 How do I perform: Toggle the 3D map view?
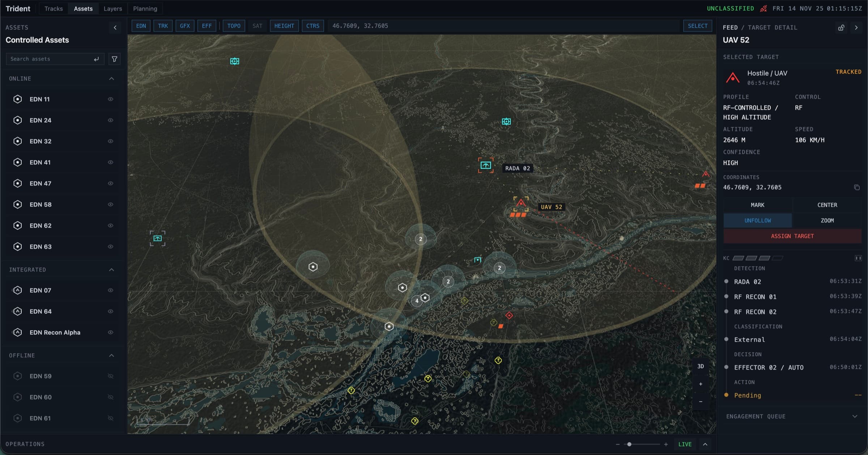(701, 366)
